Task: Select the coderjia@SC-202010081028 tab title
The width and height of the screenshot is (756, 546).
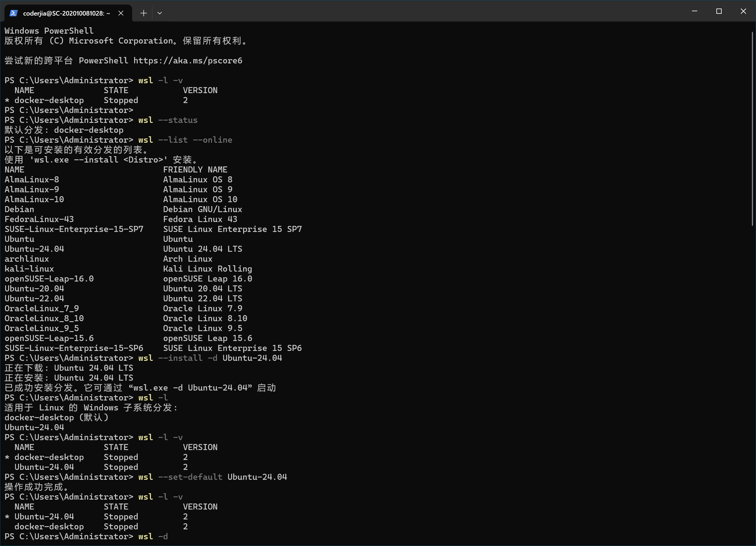Action: coord(66,13)
